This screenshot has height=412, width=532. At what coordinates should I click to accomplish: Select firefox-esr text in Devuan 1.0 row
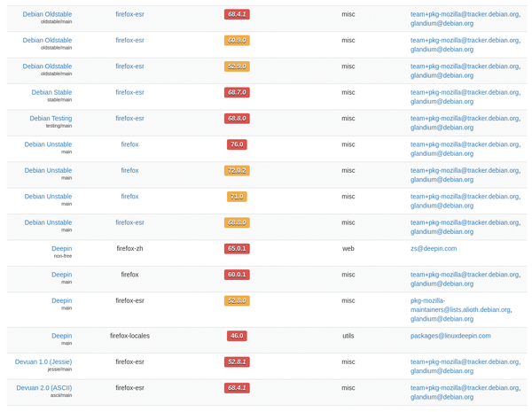(x=130, y=361)
